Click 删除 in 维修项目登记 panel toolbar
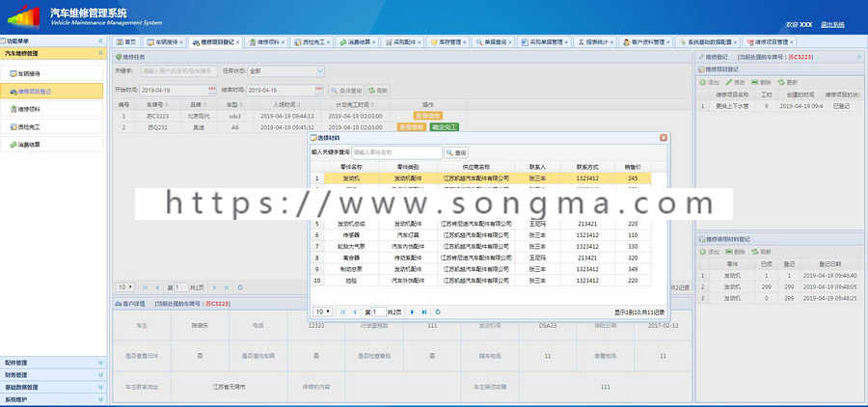 (762, 82)
